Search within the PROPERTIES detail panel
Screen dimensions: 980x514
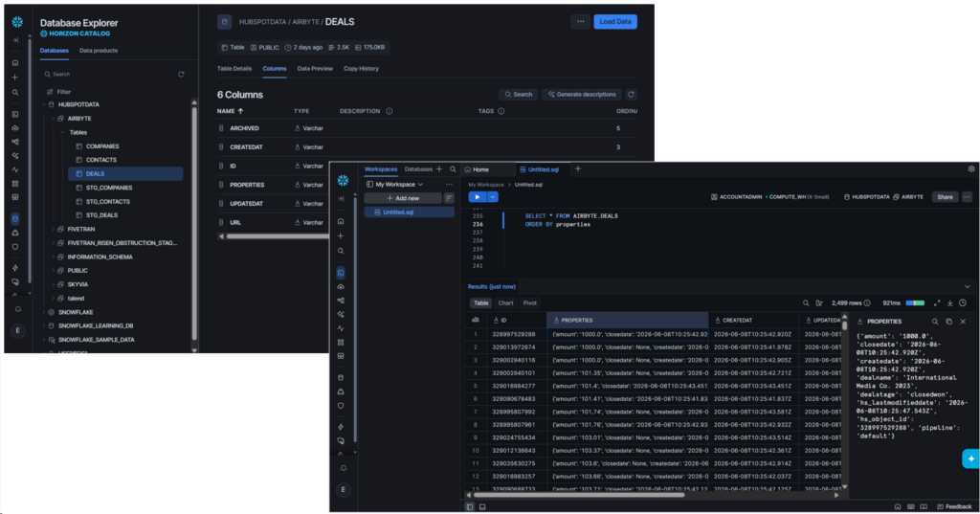pos(935,322)
